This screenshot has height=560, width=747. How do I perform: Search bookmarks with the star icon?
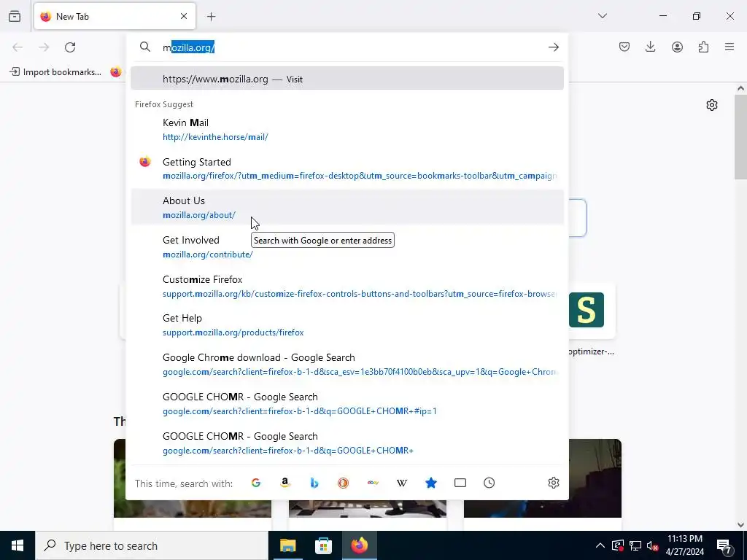(430, 483)
